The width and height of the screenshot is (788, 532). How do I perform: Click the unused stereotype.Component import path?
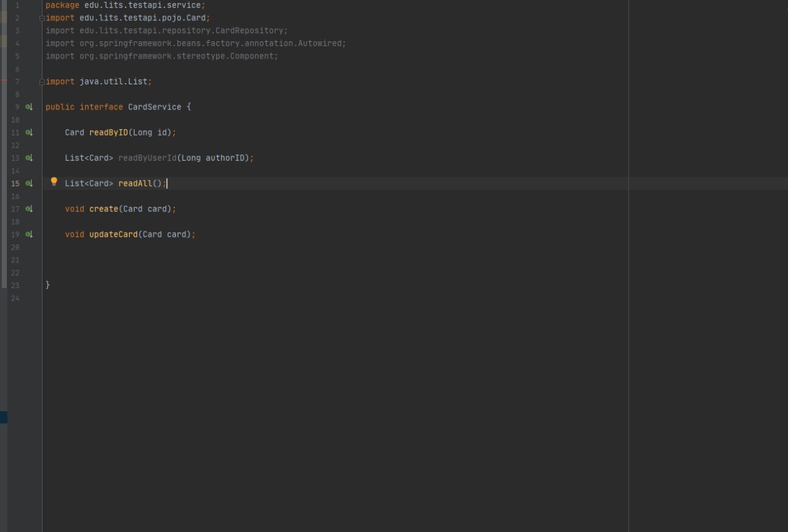click(x=176, y=56)
